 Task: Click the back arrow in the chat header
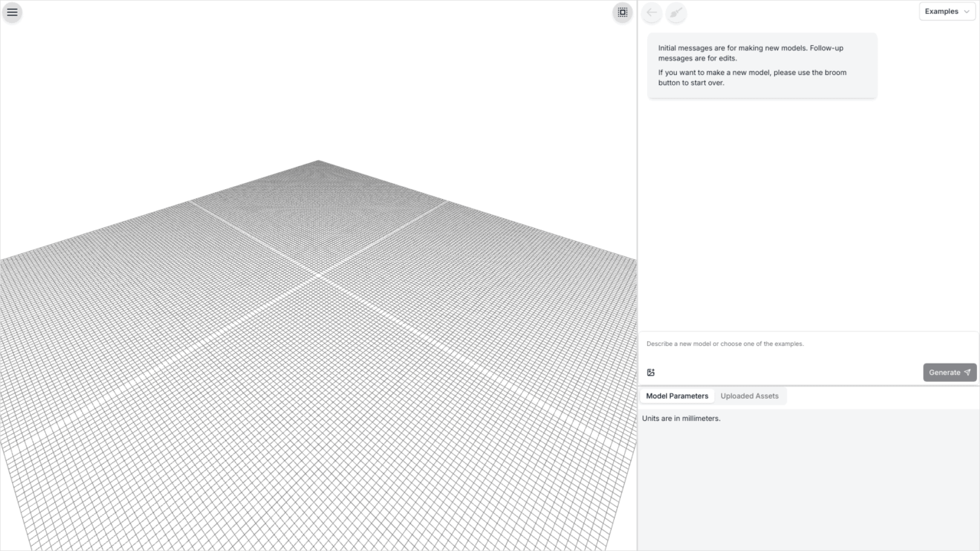click(651, 12)
